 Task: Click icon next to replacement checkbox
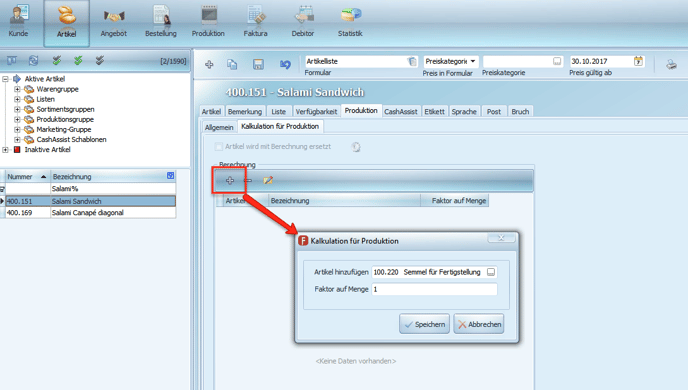pos(356,147)
